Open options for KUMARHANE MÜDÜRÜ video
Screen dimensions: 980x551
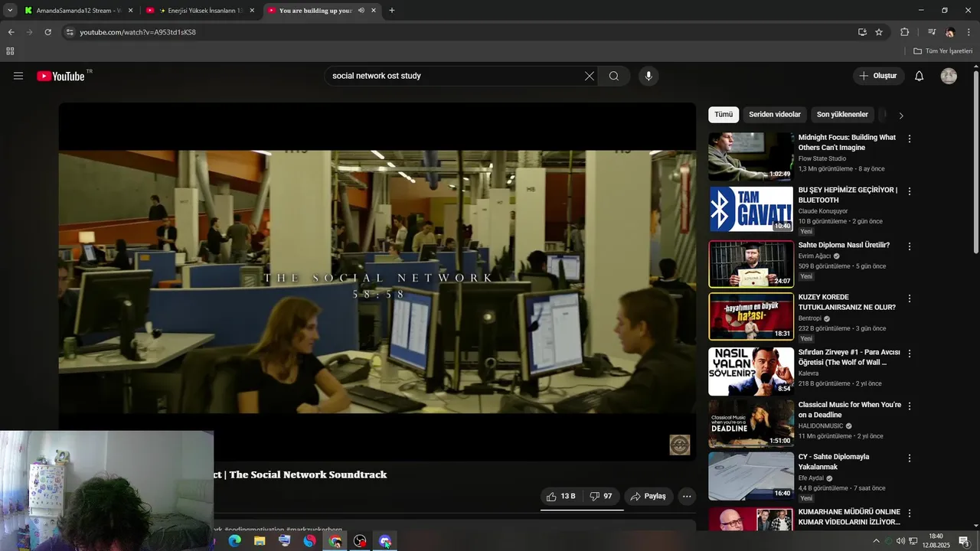tap(910, 513)
